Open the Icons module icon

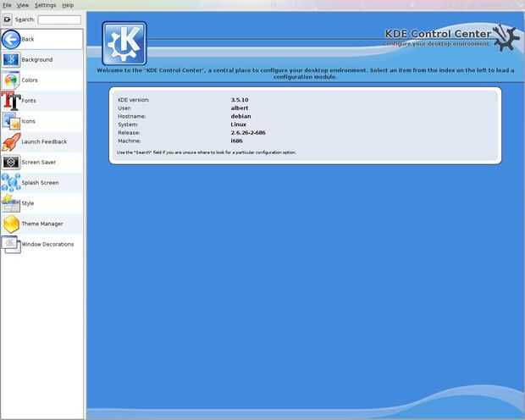[11, 121]
